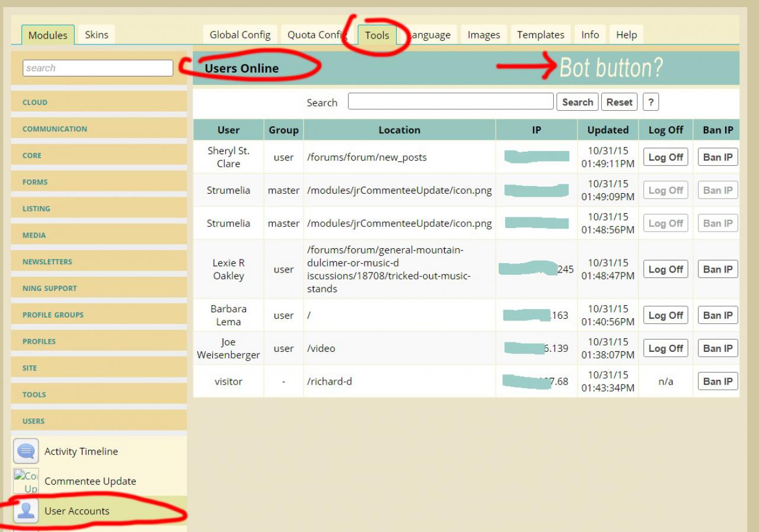
Task: Select the Templates tab
Action: (540, 35)
